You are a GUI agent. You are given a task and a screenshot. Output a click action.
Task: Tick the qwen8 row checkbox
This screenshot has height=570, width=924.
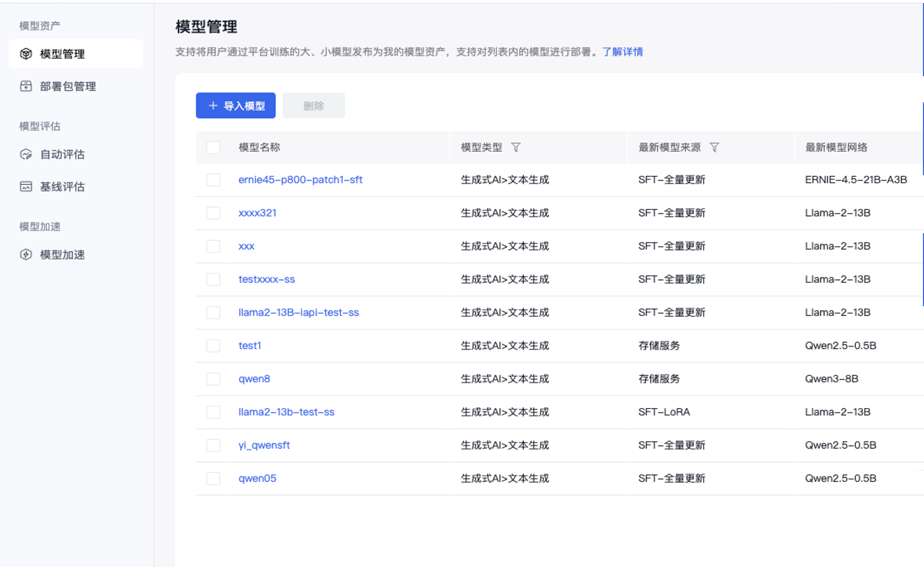[x=213, y=379]
